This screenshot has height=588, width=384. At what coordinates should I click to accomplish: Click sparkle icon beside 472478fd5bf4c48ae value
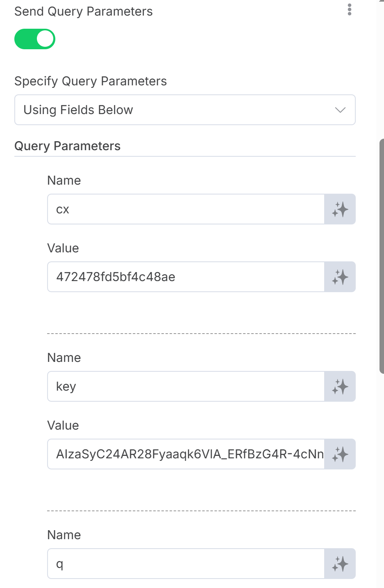340,277
